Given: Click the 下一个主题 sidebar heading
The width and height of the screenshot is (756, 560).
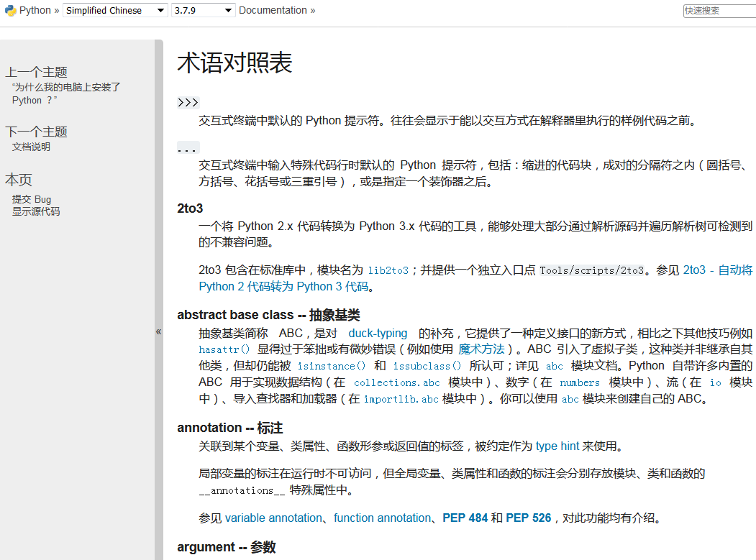Looking at the screenshot, I should [x=36, y=132].
